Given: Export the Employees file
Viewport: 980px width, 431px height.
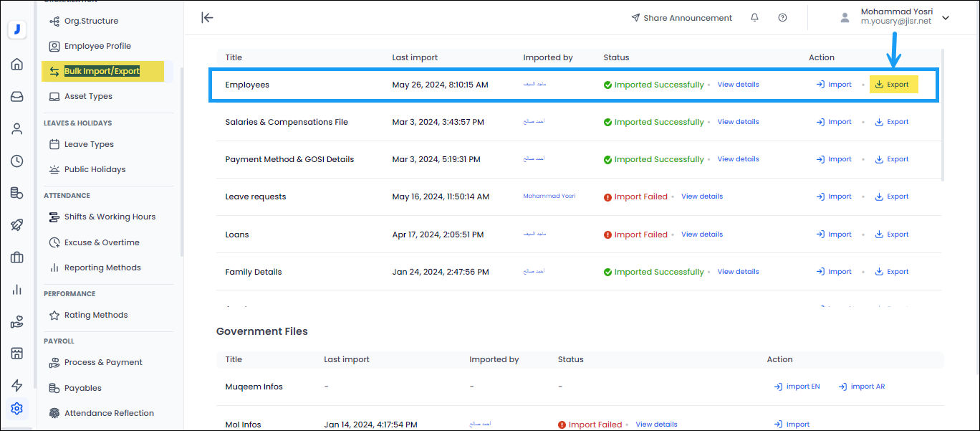Looking at the screenshot, I should tap(892, 85).
